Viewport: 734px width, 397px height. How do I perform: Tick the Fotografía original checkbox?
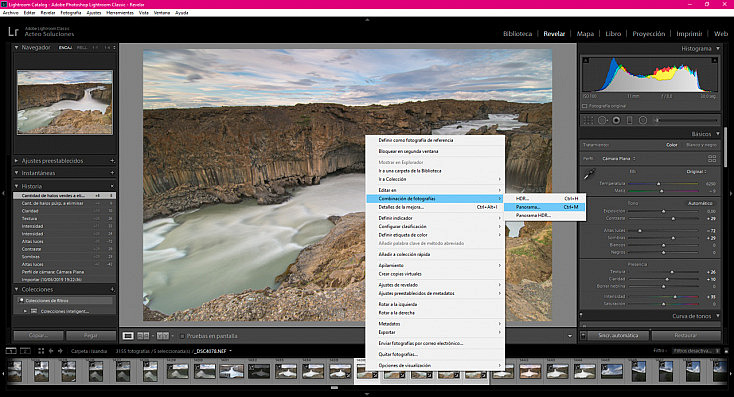click(584, 106)
